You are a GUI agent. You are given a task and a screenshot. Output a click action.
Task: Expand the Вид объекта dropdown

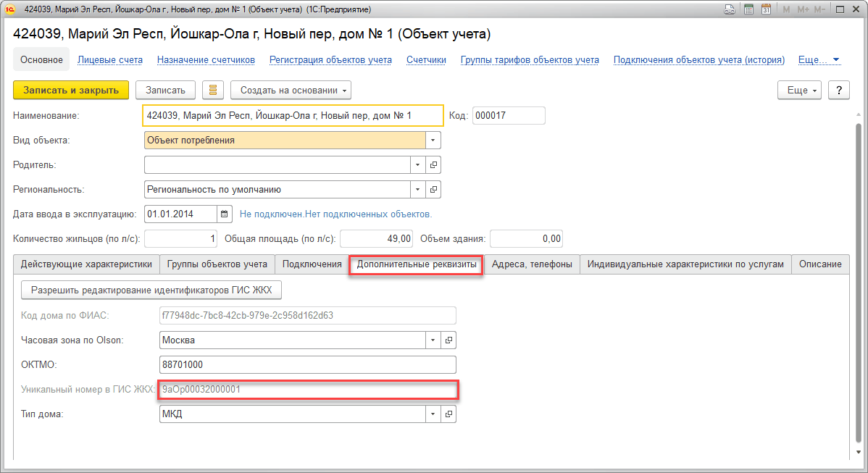[433, 141]
